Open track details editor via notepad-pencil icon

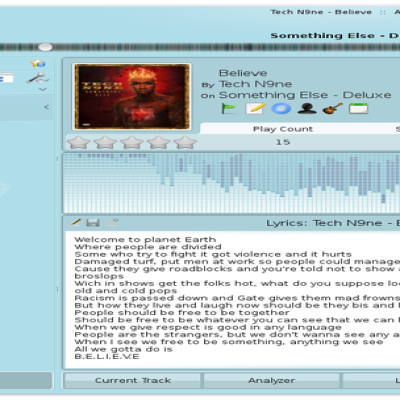coord(255,109)
